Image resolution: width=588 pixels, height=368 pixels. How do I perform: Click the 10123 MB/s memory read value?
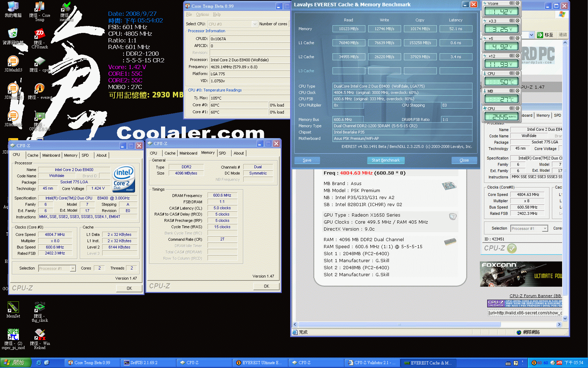(x=349, y=29)
